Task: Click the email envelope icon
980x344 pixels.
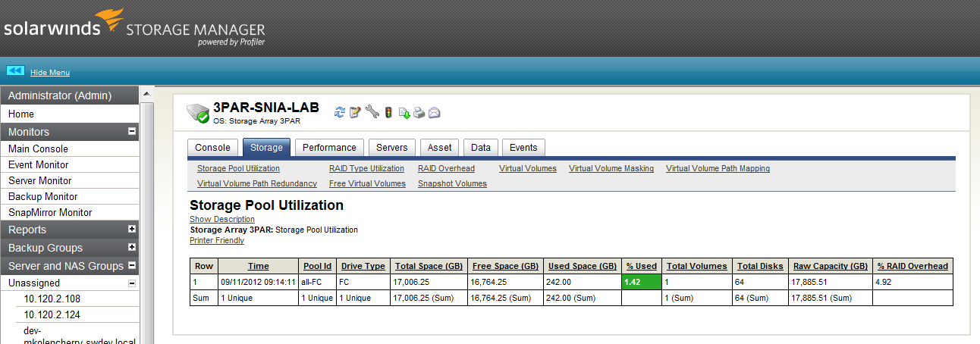Action: [435, 113]
